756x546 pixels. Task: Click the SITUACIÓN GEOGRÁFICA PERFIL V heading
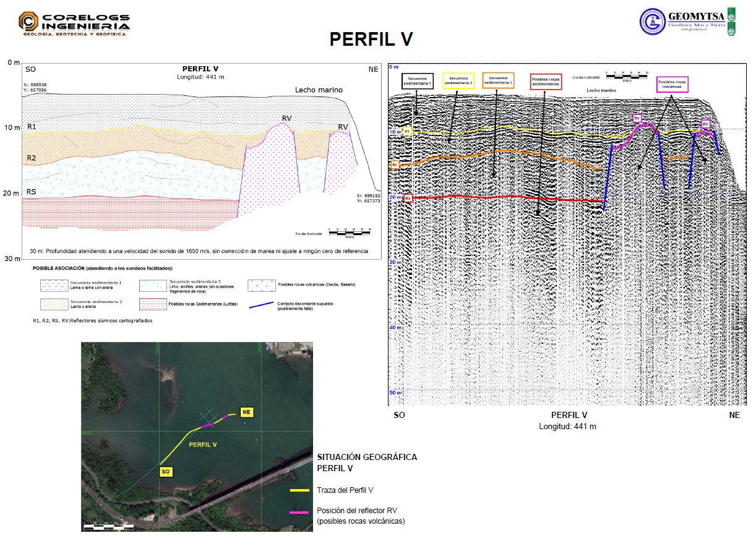[x=367, y=463]
